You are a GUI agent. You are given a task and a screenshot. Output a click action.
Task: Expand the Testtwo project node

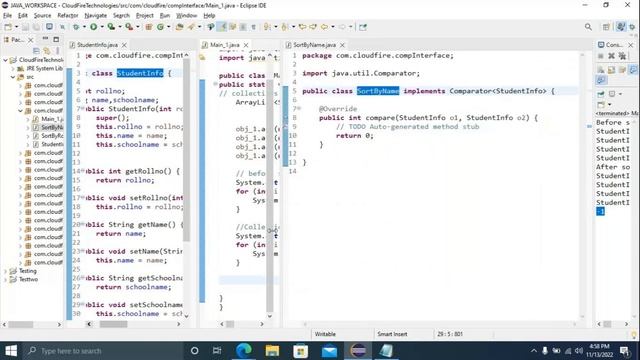[6, 280]
